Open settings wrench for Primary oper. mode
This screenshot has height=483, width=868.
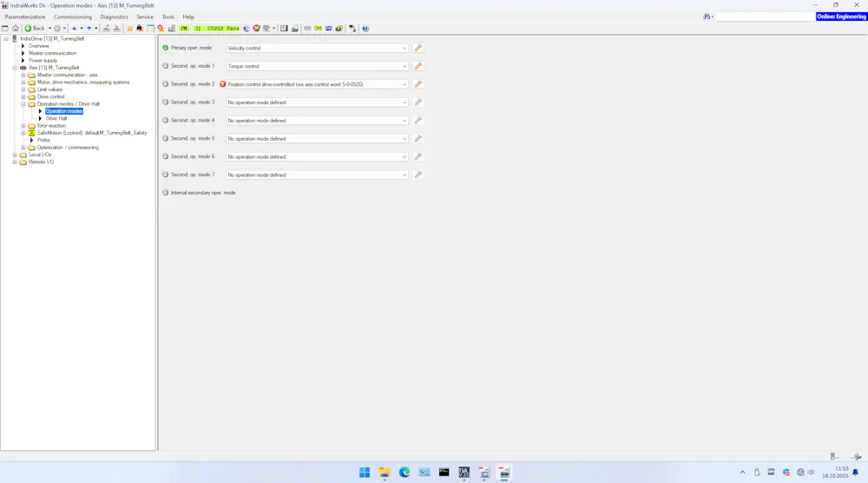pyautogui.click(x=418, y=48)
